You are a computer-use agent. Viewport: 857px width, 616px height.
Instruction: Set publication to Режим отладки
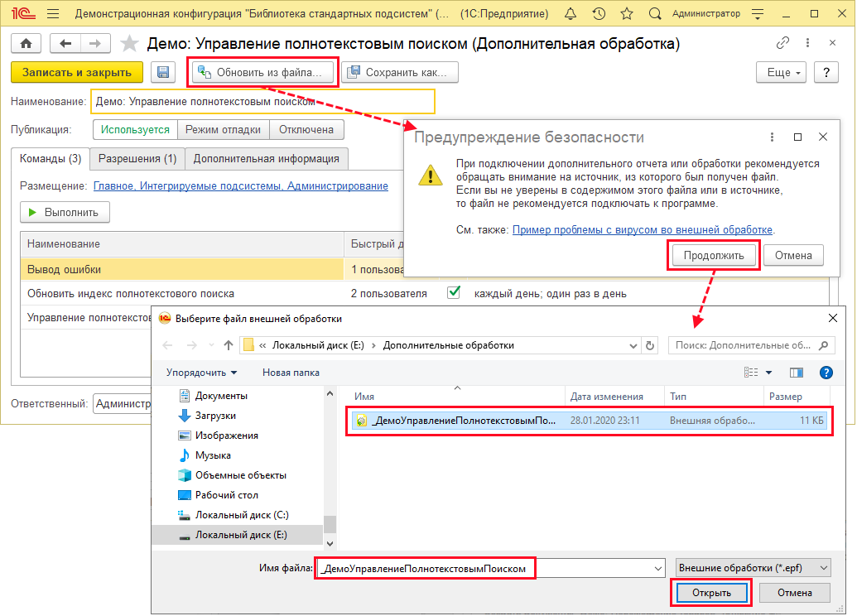pos(224,129)
